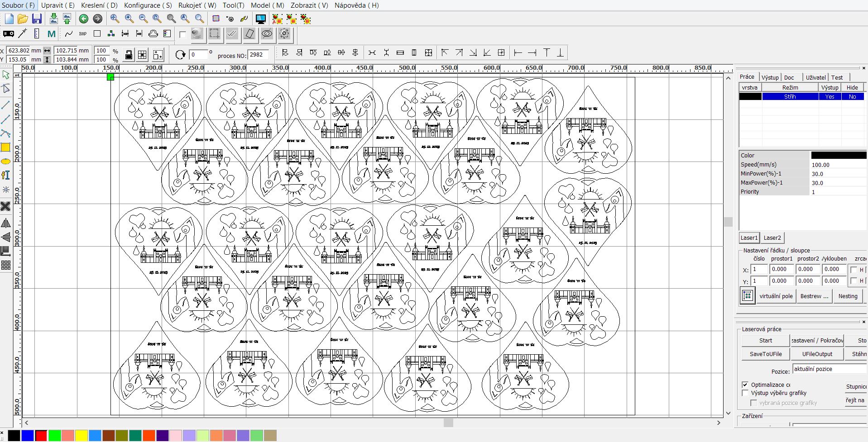Image resolution: width=868 pixels, height=442 pixels.
Task: Click the Save file floppy disk icon
Action: pos(37,19)
